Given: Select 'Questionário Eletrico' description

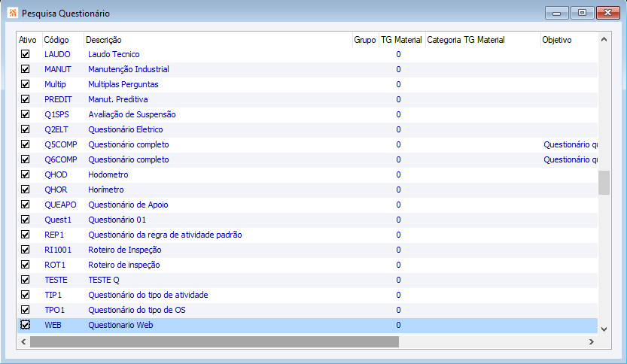Looking at the screenshot, I should (126, 129).
